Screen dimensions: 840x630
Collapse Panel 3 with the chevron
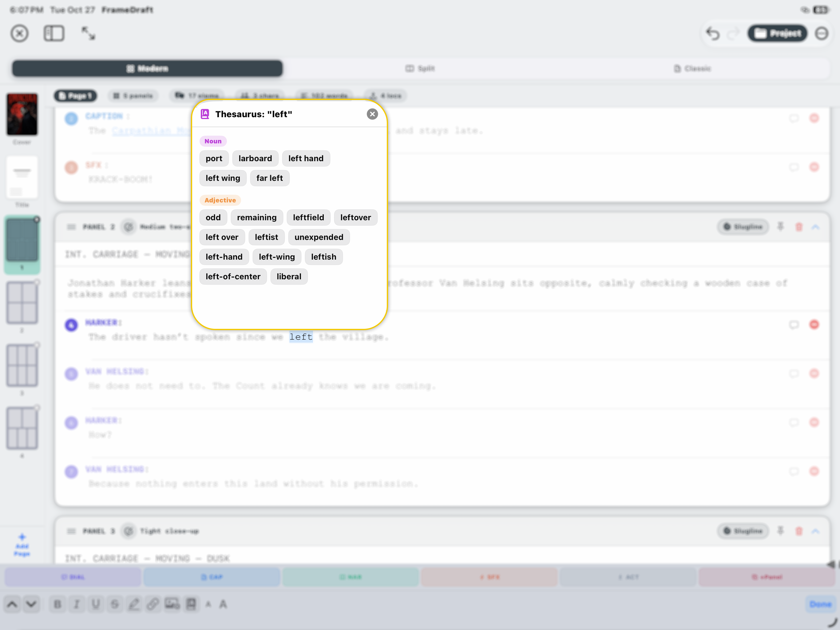(x=816, y=531)
